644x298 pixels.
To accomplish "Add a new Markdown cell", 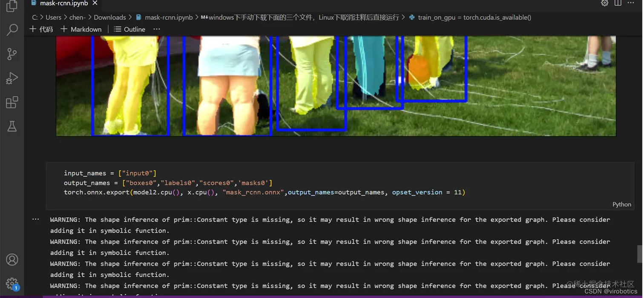I will click(81, 29).
